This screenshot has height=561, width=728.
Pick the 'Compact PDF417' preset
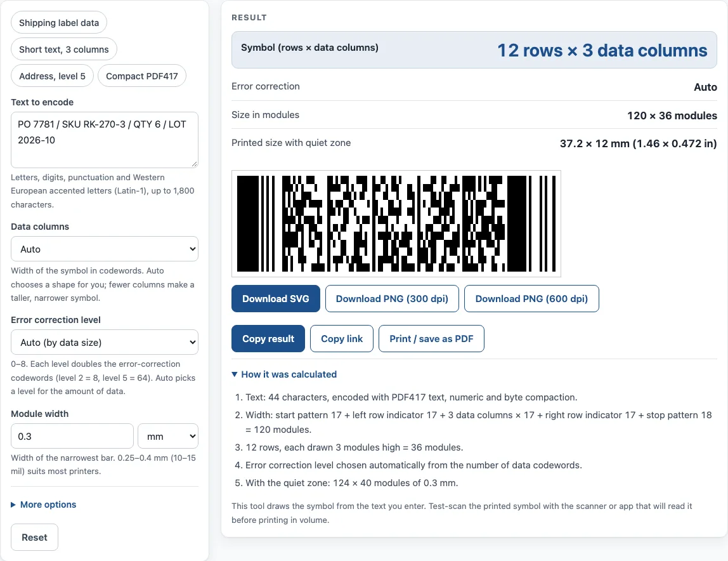[x=142, y=76]
